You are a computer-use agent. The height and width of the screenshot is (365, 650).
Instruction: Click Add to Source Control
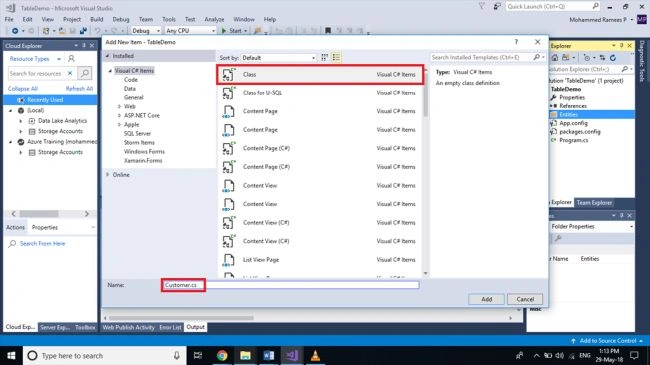(607, 341)
